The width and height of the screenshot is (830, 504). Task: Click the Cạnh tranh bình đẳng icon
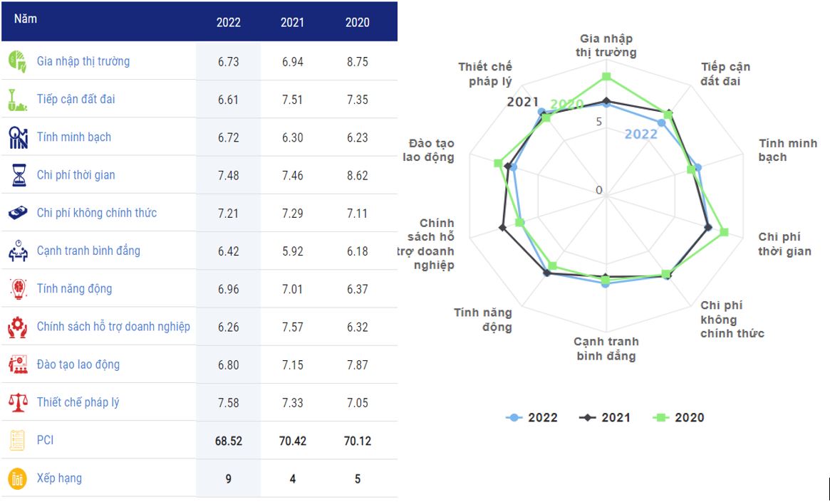(18, 251)
